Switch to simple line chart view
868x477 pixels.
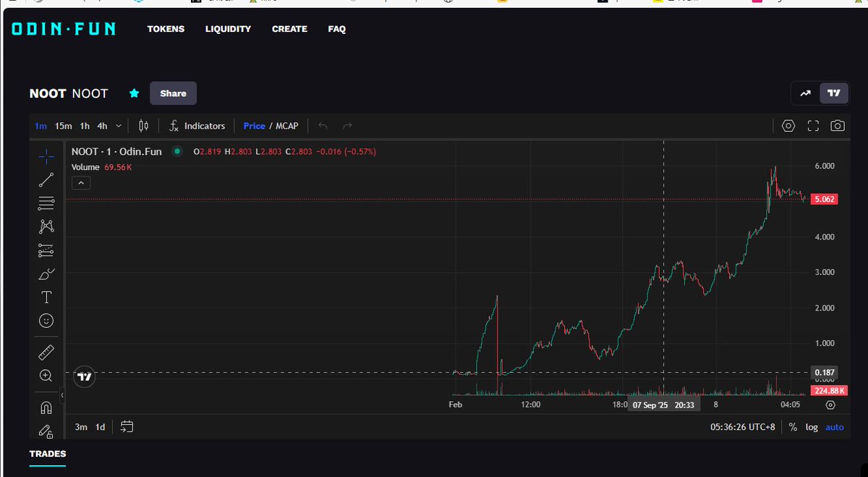click(x=805, y=93)
